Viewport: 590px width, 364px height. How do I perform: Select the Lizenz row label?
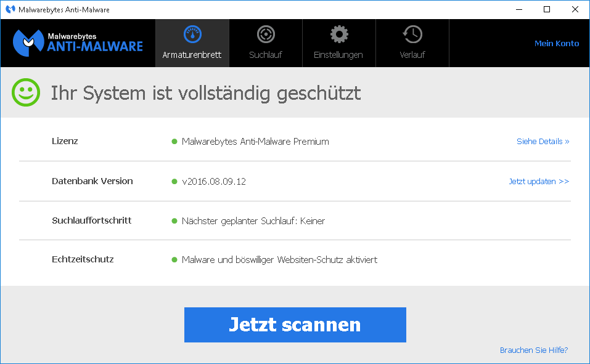[65, 141]
